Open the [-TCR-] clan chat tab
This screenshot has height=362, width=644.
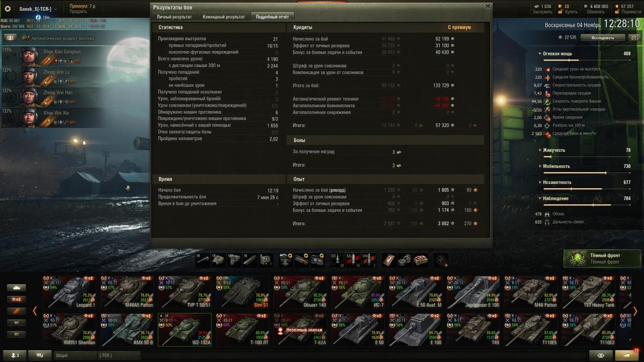[x=119, y=355]
